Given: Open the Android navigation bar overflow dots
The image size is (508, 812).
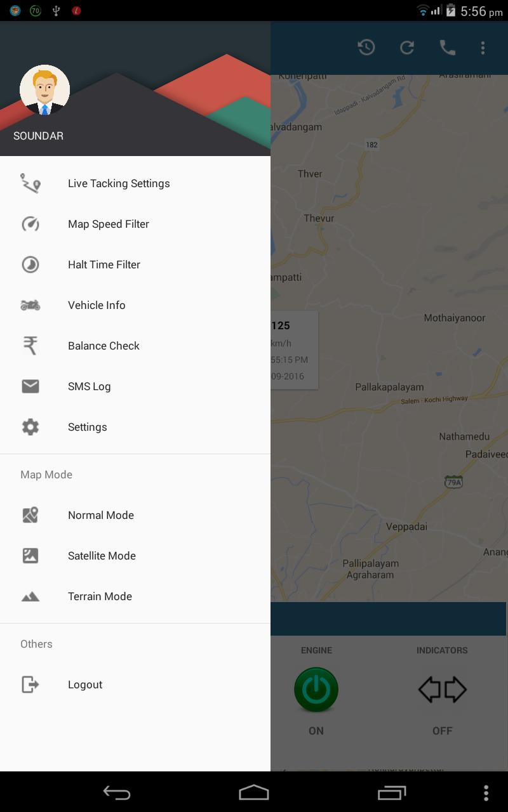Looking at the screenshot, I should coord(486,792).
